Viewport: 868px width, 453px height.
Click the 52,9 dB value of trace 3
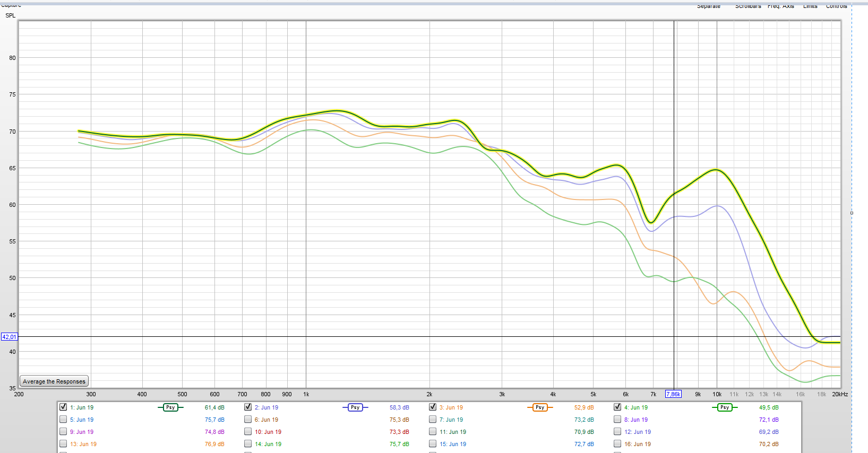584,407
